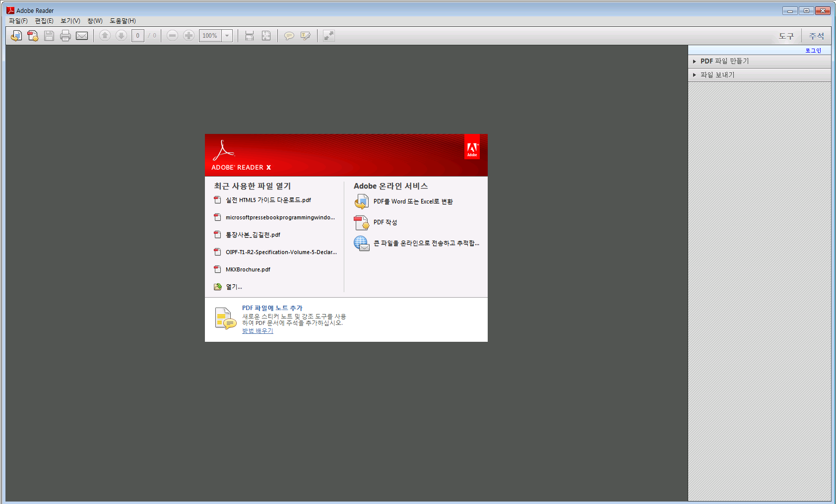
Task: Click the 로그인 link
Action: coord(813,51)
